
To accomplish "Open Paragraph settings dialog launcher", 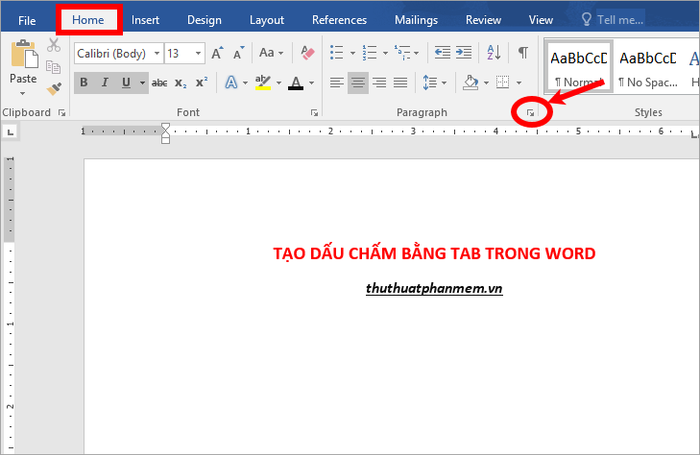I will click(x=531, y=114).
